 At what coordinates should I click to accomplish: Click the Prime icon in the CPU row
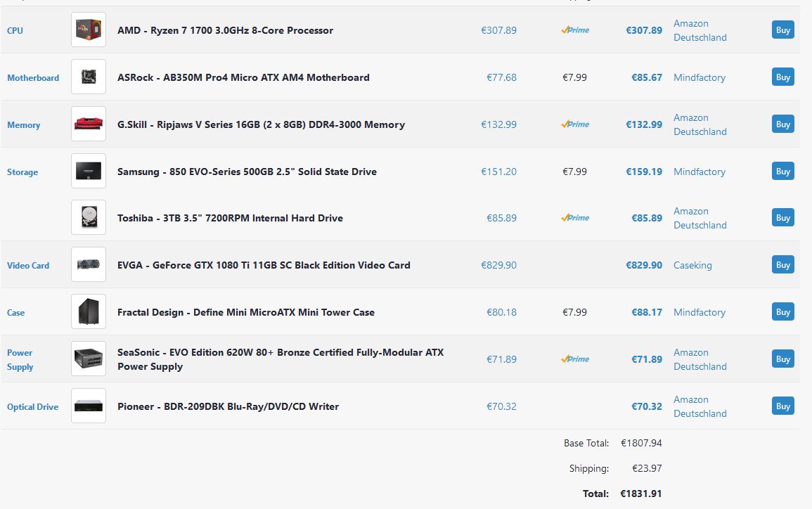pos(575,30)
